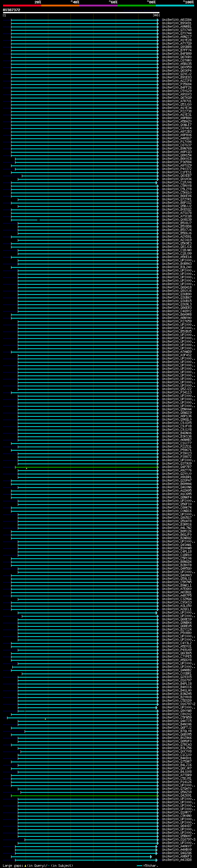Click the purple ~60% identity legend bar
Screen dimensions: 197x868
tap(99, 6)
